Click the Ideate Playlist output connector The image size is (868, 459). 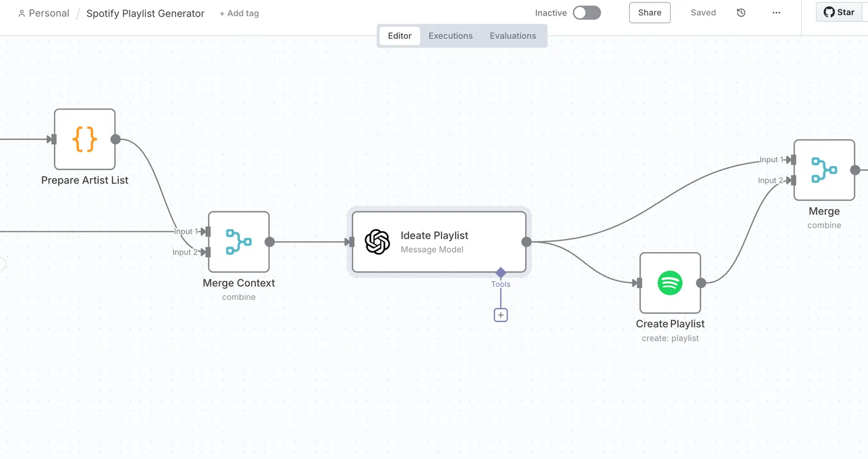526,242
